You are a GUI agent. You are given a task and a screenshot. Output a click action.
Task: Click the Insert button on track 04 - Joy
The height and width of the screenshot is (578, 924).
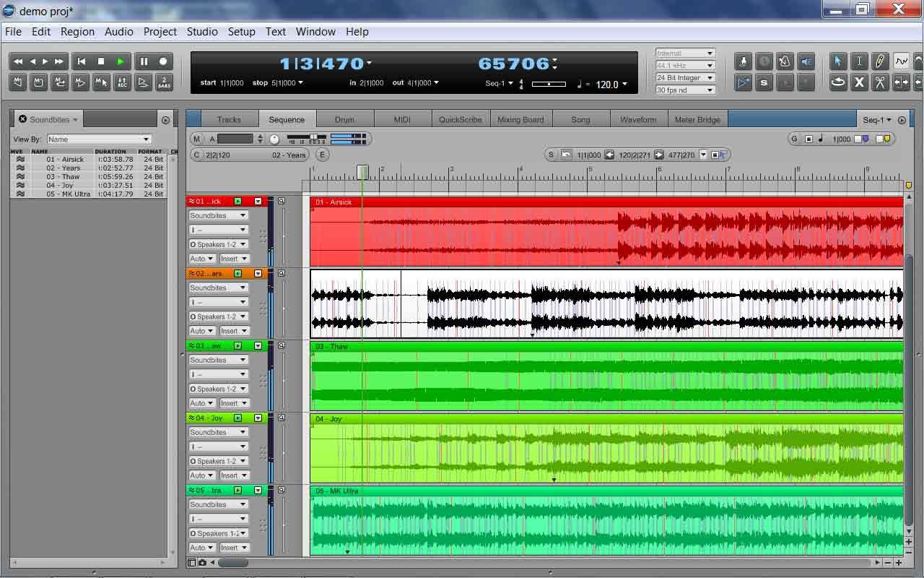[x=234, y=475]
